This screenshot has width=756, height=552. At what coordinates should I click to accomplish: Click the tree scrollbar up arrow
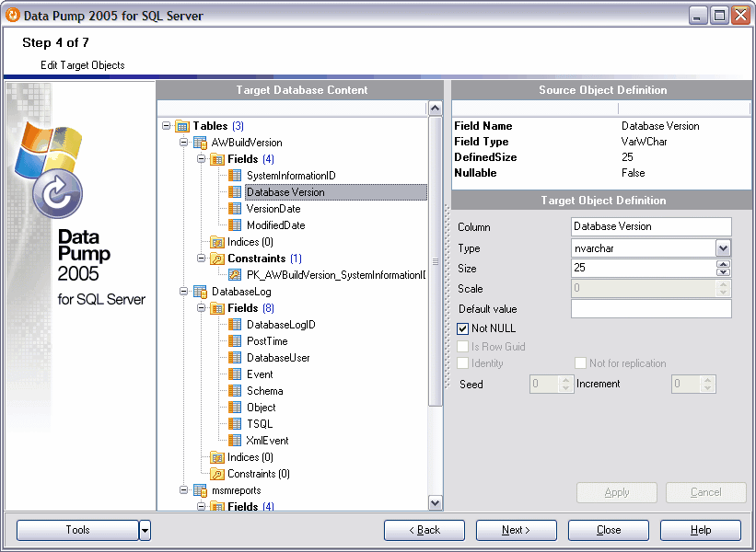(x=435, y=109)
